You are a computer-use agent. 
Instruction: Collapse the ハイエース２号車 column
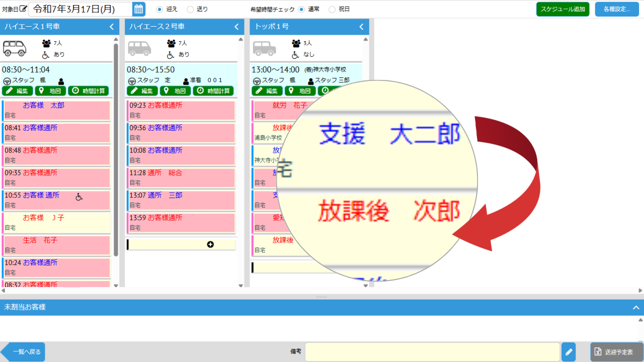tap(236, 27)
